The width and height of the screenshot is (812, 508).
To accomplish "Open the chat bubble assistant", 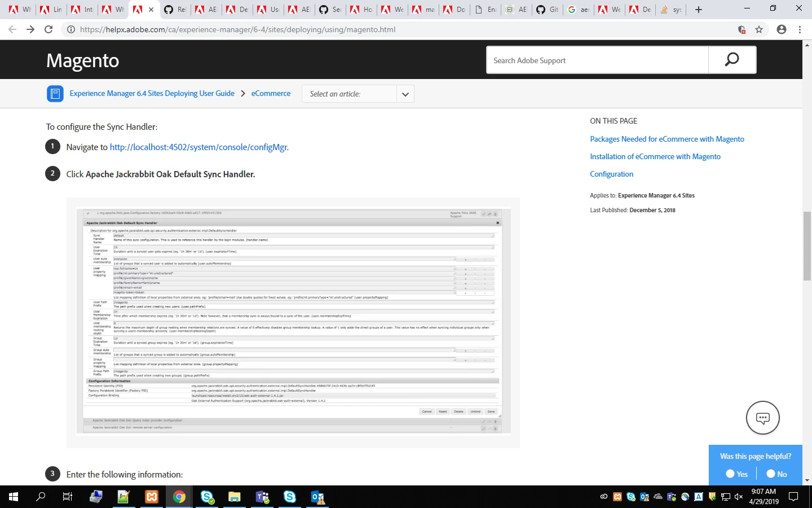I will coord(762,418).
